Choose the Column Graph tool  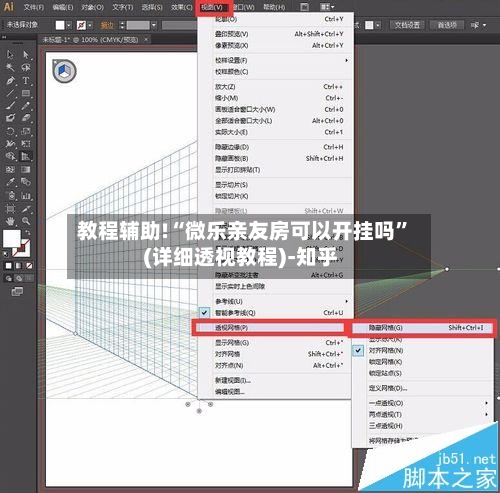tap(26, 195)
